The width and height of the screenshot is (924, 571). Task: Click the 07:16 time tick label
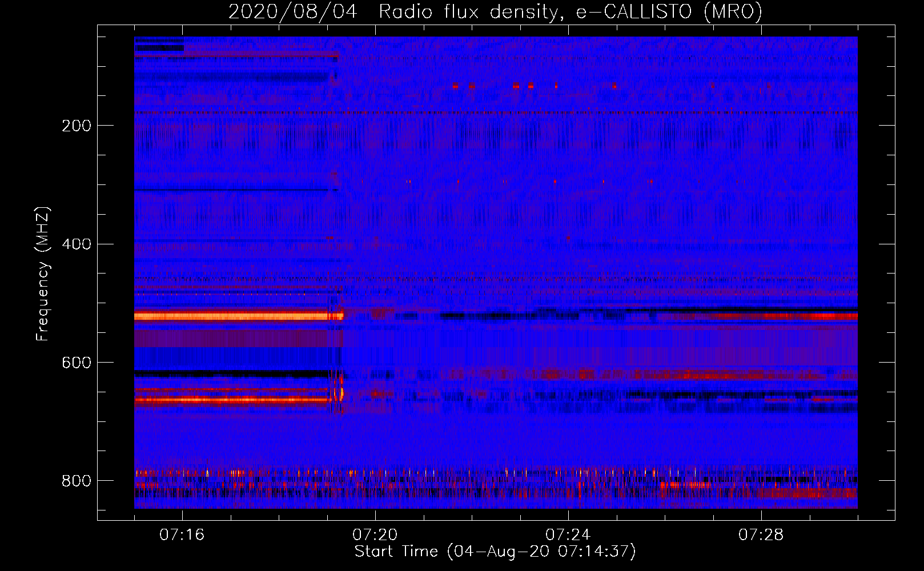click(182, 535)
